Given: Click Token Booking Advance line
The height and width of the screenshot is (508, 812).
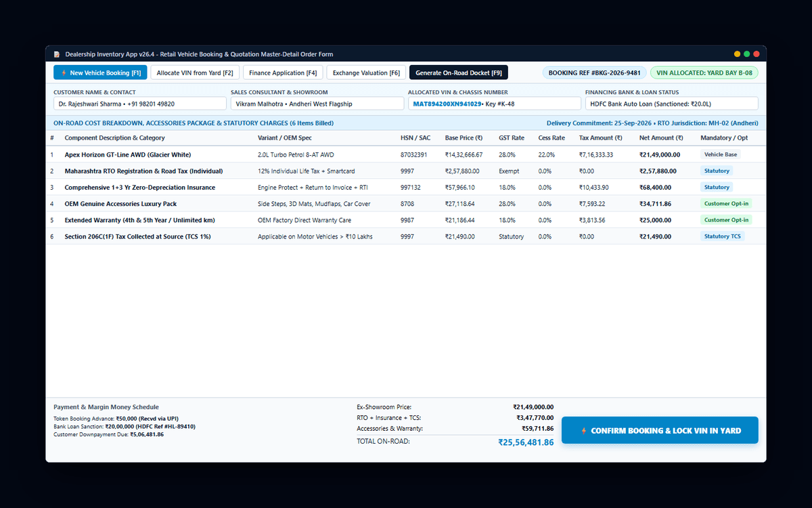Looking at the screenshot, I should tap(116, 419).
